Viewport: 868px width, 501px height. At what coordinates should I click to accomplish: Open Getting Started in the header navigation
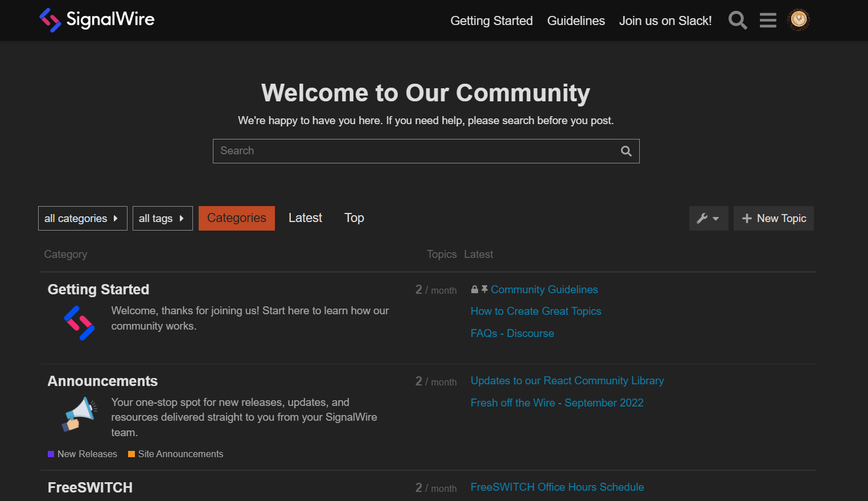tap(492, 21)
